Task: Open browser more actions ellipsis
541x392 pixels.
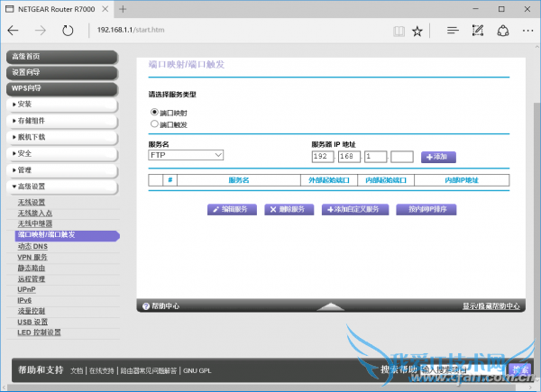Action: click(x=527, y=31)
